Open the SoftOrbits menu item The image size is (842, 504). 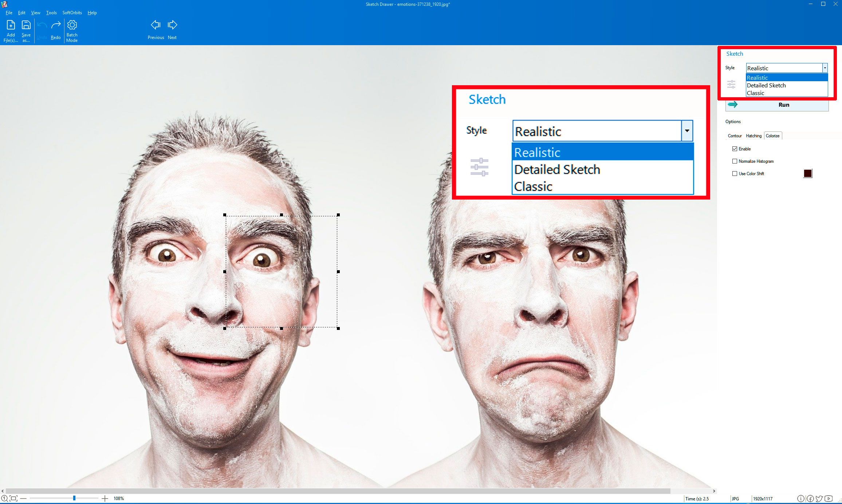[72, 13]
